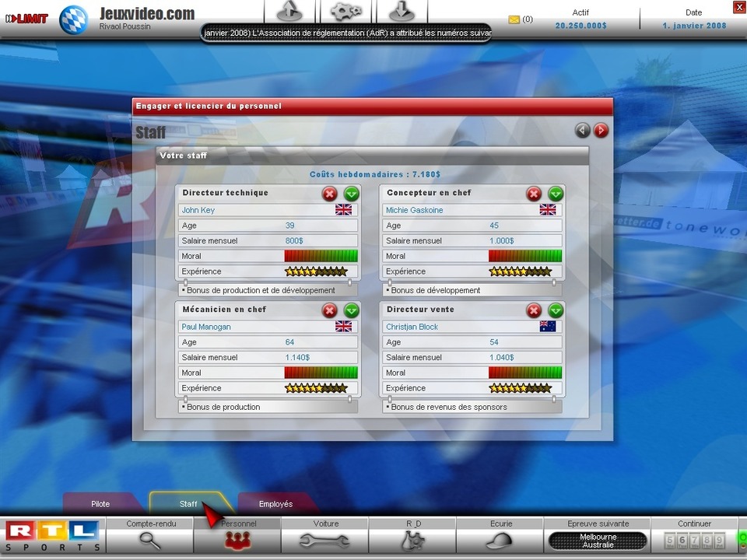Expand green arrow beside Directeur technique

(x=352, y=194)
